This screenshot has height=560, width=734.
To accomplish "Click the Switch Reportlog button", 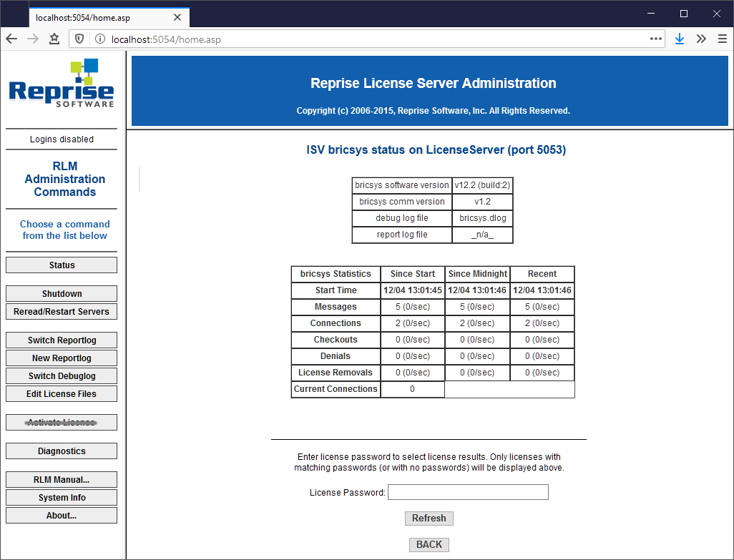I will (x=62, y=340).
